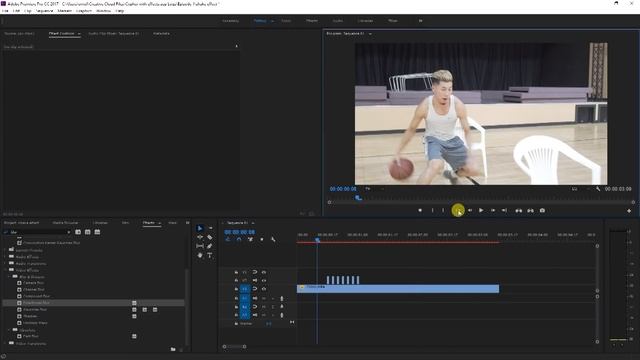Export a frame with the camera icon
This screenshot has width=640, height=360.
coord(542,211)
